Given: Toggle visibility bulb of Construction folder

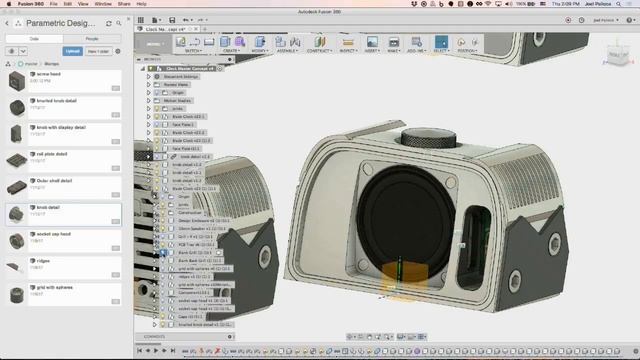Looking at the screenshot, I should [x=163, y=213].
